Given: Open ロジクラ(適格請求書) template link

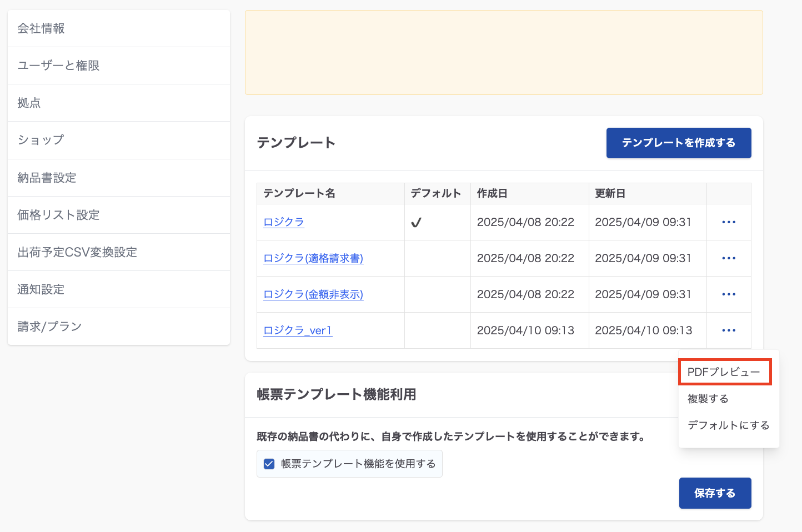Looking at the screenshot, I should (x=313, y=258).
